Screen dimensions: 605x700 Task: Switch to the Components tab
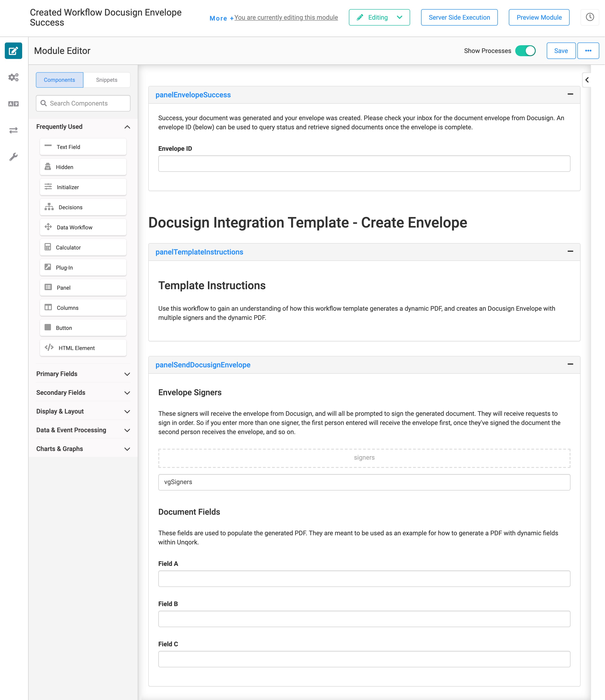click(59, 80)
